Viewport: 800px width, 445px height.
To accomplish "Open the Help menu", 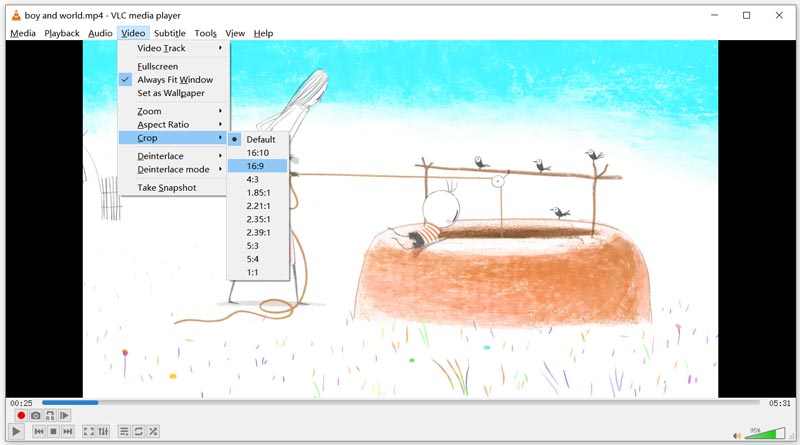I will pyautogui.click(x=263, y=33).
